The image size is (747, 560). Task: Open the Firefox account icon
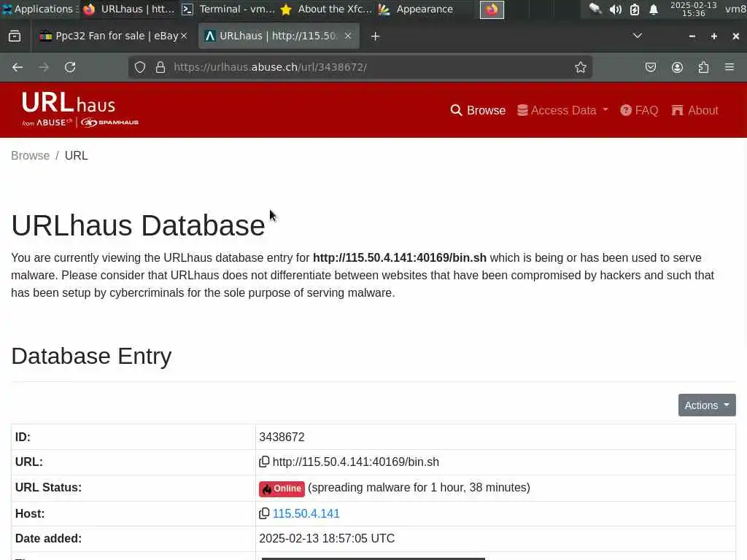coord(677,67)
